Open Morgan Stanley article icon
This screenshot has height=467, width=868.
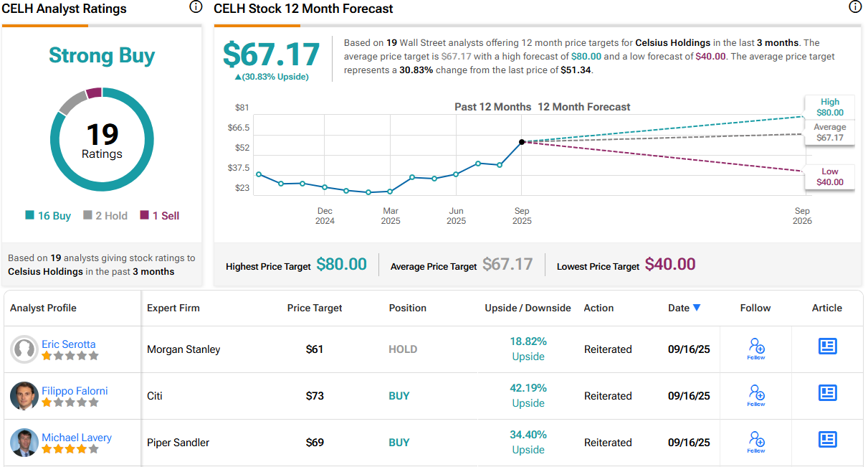click(x=827, y=346)
